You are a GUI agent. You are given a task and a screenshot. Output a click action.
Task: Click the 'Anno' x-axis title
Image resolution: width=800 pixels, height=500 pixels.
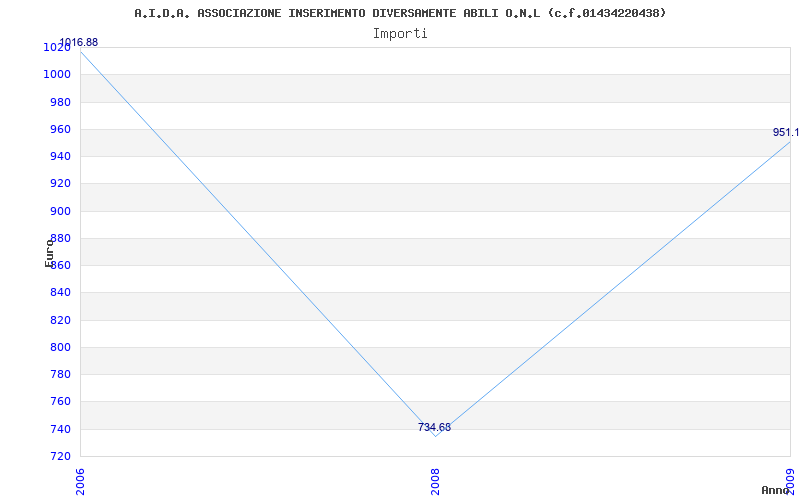point(775,490)
